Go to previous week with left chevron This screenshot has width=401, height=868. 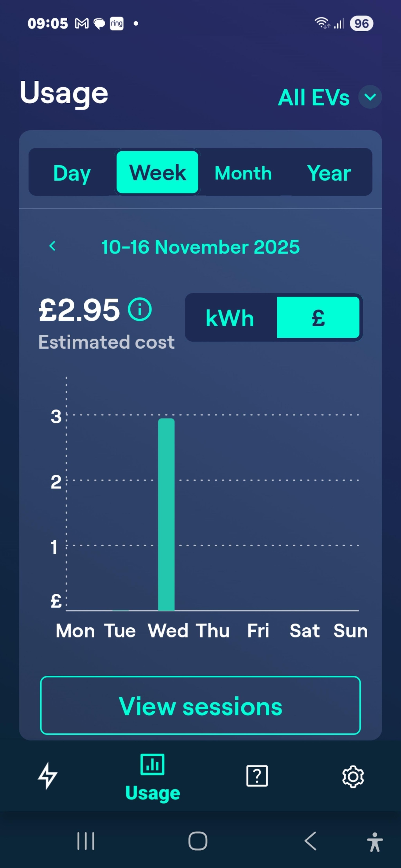[x=52, y=246]
